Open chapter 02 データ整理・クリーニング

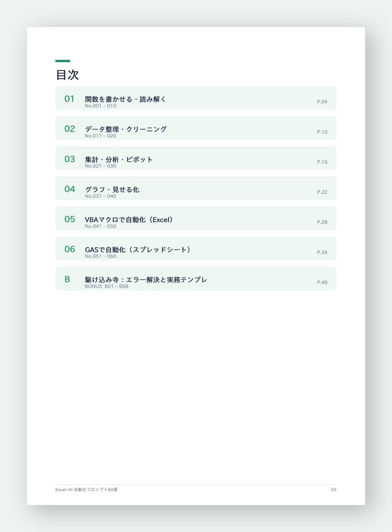[196, 128]
